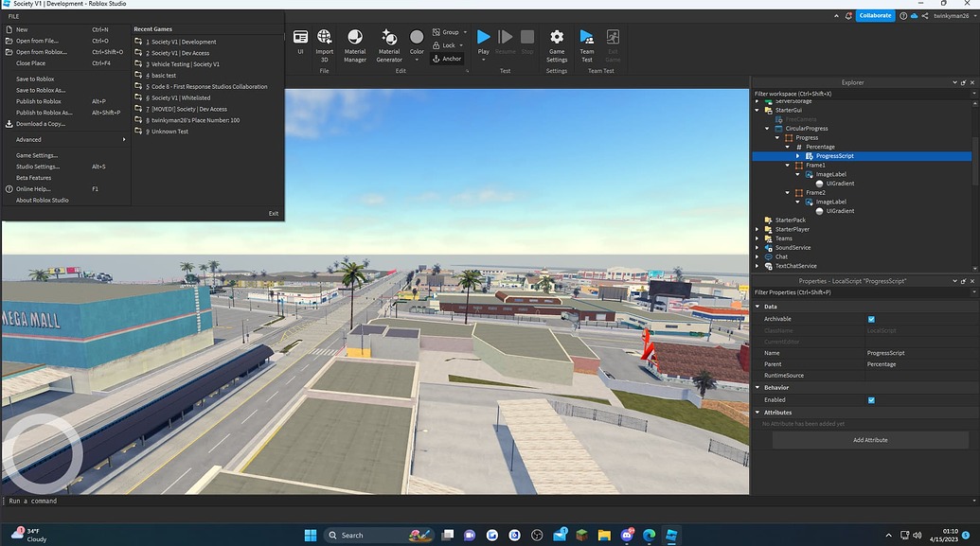Open the Color dropdown arrow
The width and height of the screenshot is (980, 546).
pos(417,58)
